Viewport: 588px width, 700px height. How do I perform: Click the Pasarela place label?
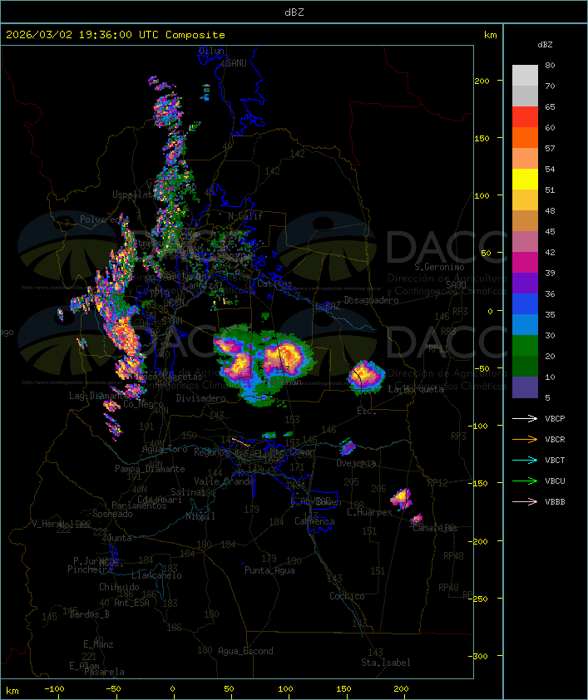coord(104,672)
